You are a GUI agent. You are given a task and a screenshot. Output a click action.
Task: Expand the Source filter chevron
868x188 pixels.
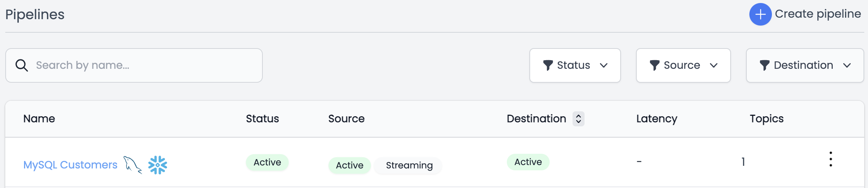coord(714,65)
